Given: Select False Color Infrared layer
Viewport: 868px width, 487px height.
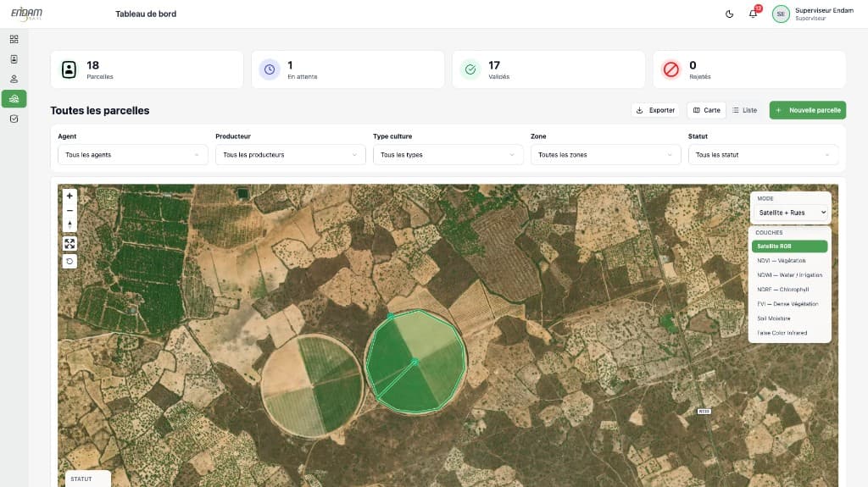Looking at the screenshot, I should pyautogui.click(x=790, y=333).
